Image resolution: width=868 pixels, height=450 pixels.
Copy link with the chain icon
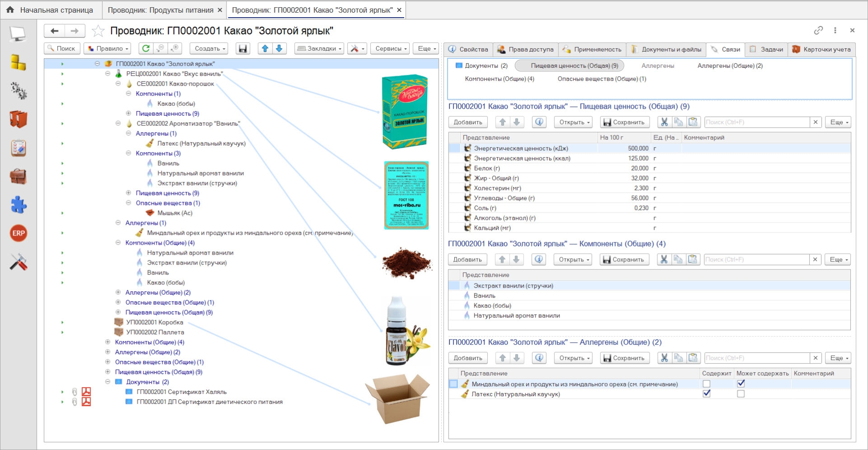click(818, 30)
